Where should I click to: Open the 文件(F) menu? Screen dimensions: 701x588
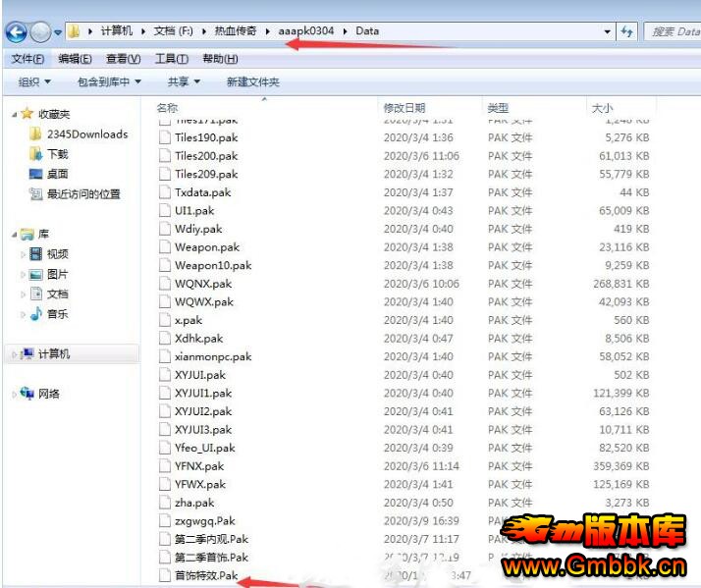tap(27, 59)
